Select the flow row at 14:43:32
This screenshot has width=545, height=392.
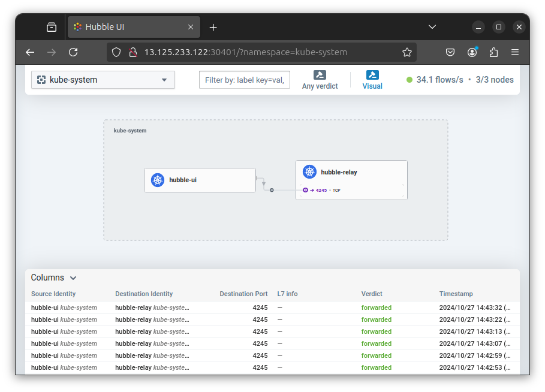(272, 307)
